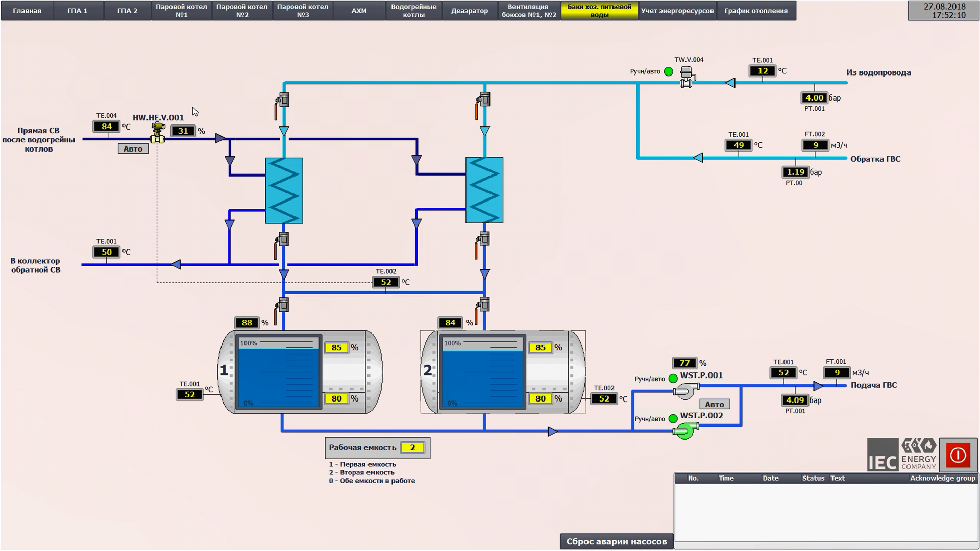The image size is (980, 551).
Task: Click the TW.V.004 water supply valve
Action: pos(687,77)
